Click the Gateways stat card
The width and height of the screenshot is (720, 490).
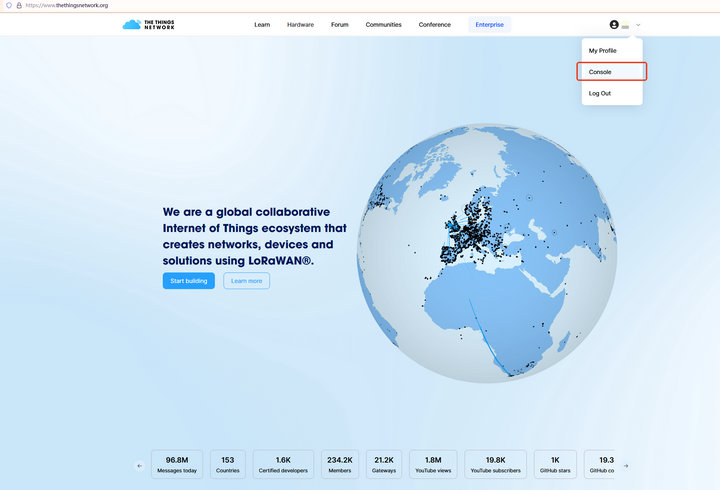pos(384,464)
